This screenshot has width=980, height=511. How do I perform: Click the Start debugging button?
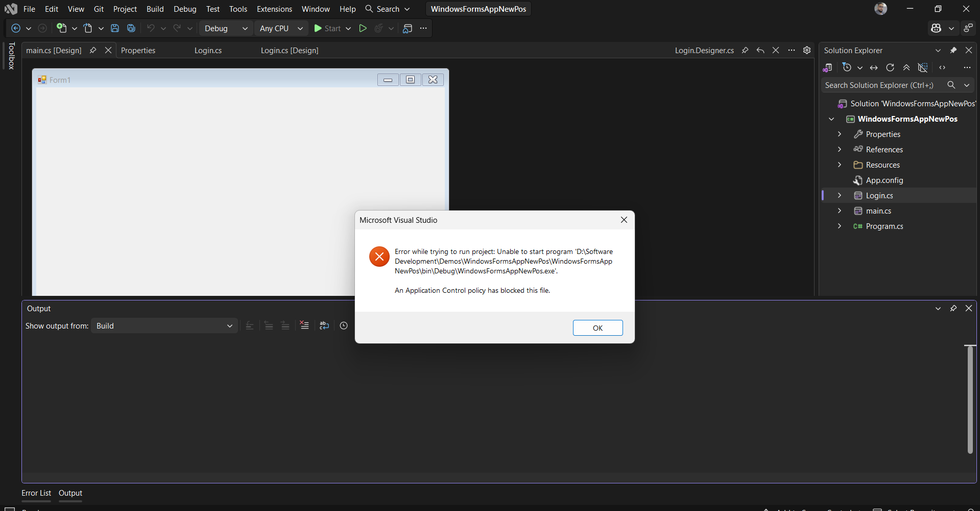coord(327,29)
